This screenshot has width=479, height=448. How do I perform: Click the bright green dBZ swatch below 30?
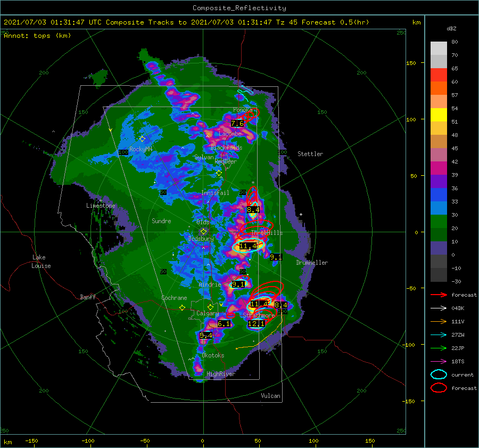coord(439,221)
